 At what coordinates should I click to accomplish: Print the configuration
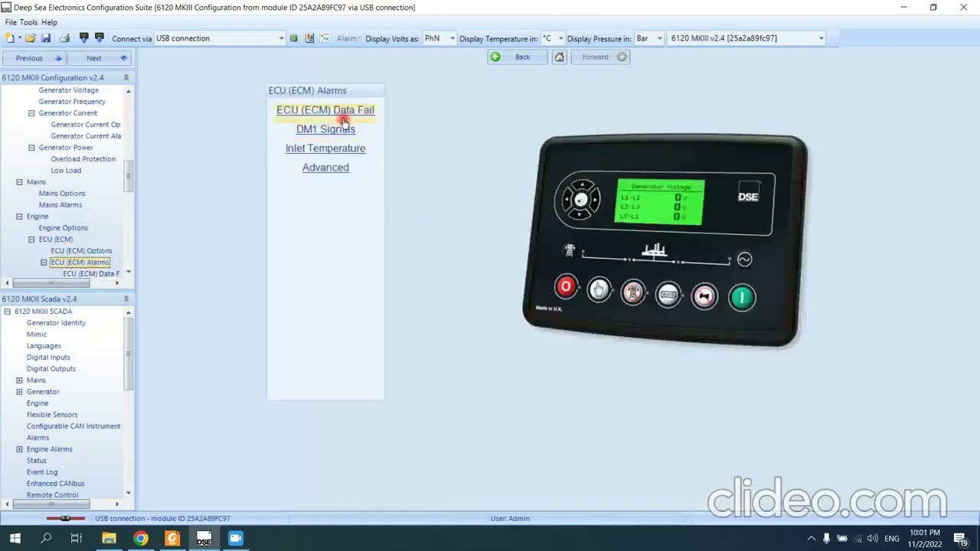[64, 38]
